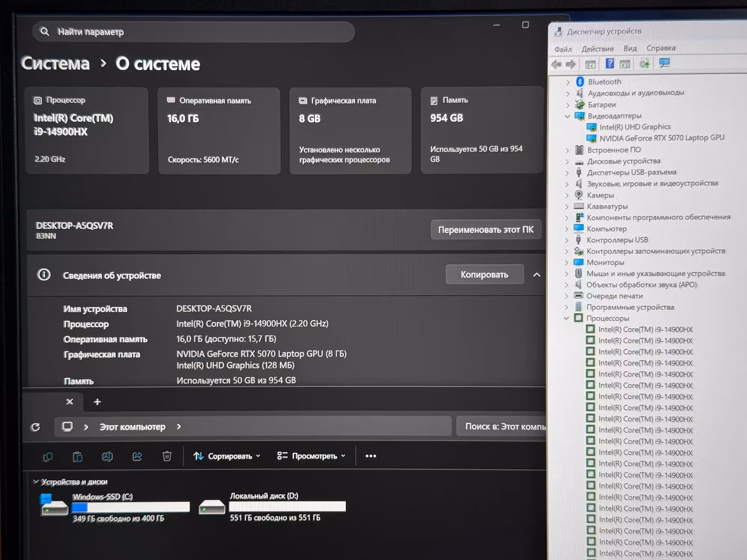Screen dimensions: 747x560
Task: Open the Сортировать dropdown
Action: click(x=227, y=456)
